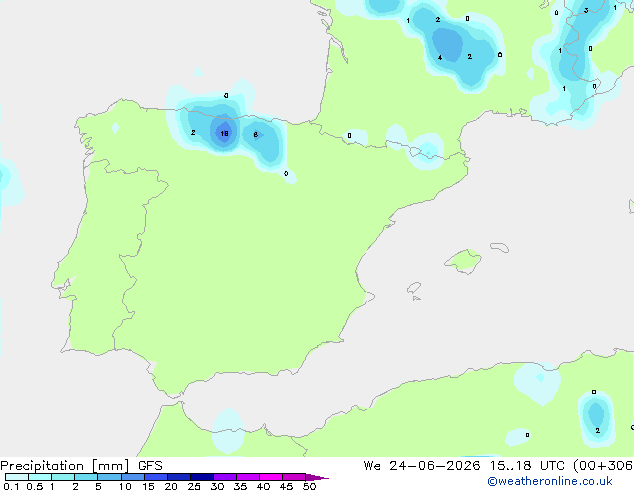The image size is (634, 490).
Task: Click the legend scale label "10"
Action: point(125,486)
